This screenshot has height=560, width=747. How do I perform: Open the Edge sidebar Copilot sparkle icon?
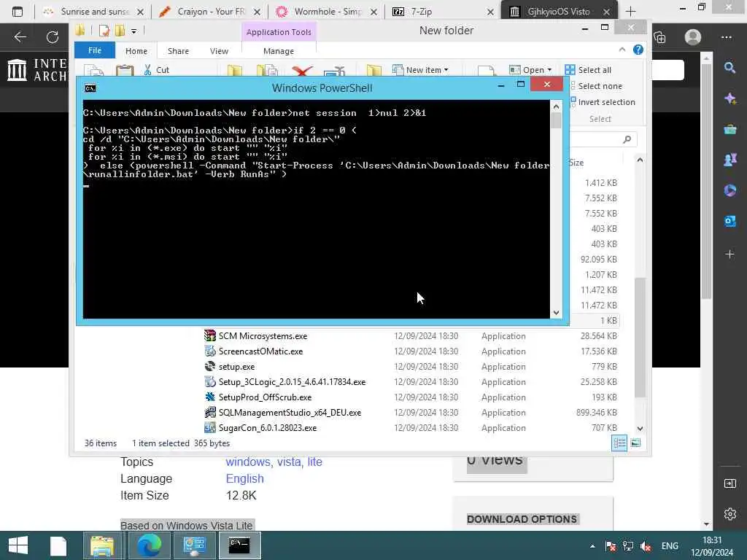pyautogui.click(x=729, y=98)
